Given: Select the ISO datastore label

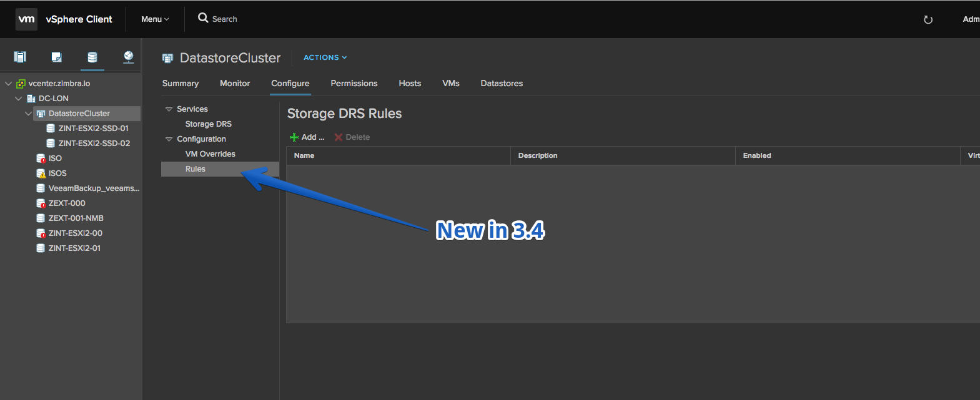Looking at the screenshot, I should pyautogui.click(x=55, y=159).
